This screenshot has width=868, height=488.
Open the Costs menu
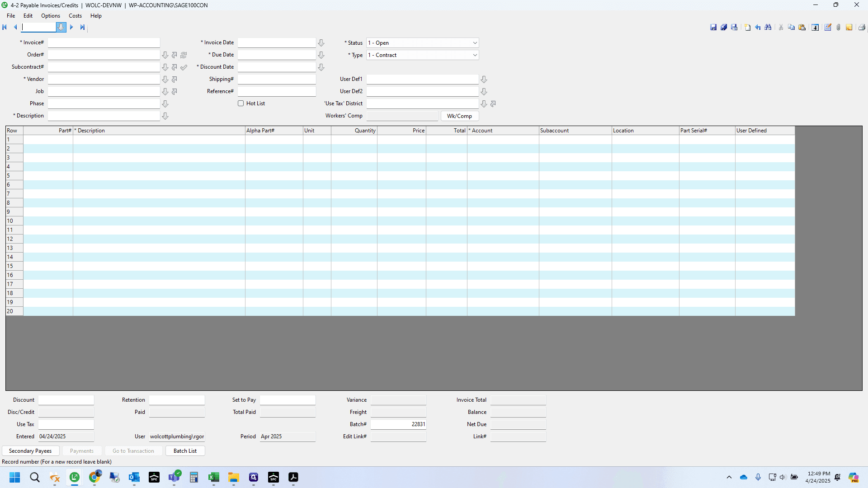75,16
